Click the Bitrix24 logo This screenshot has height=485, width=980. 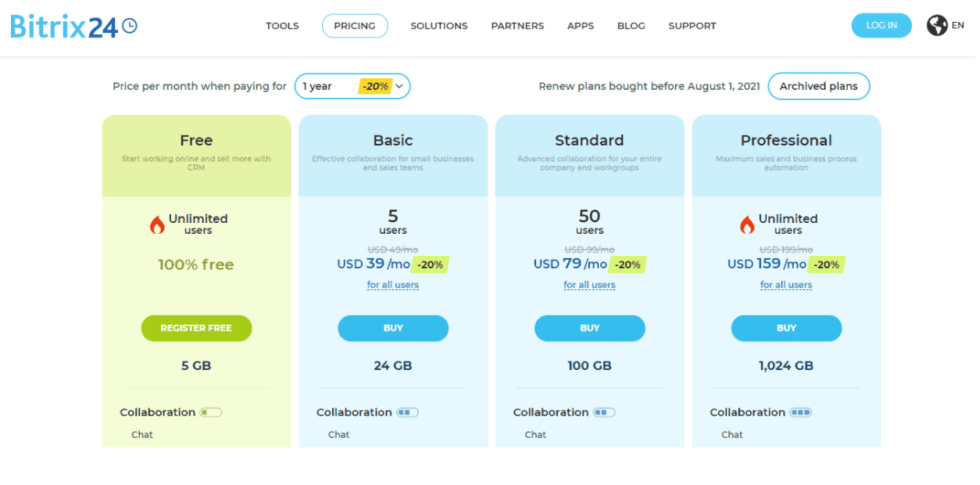coord(63,25)
